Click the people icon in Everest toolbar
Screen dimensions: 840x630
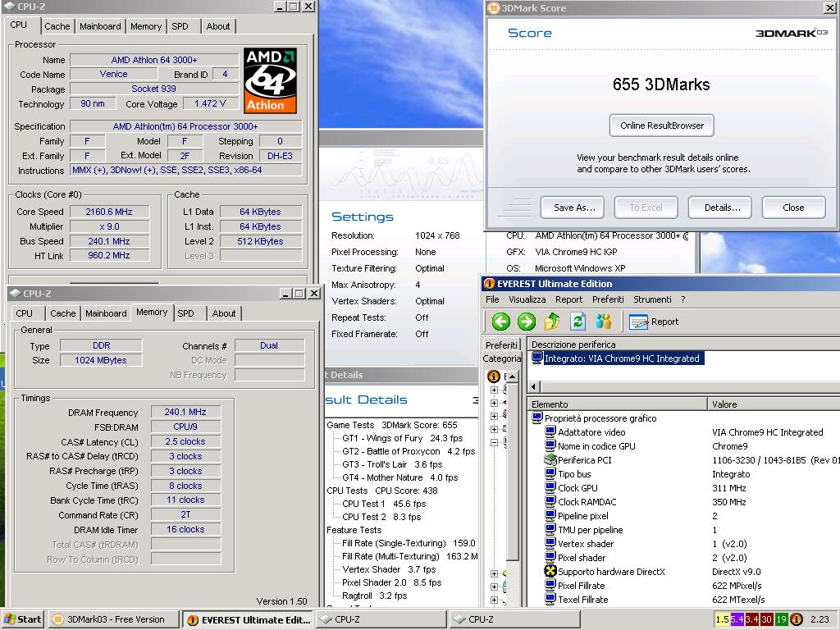[x=603, y=322]
